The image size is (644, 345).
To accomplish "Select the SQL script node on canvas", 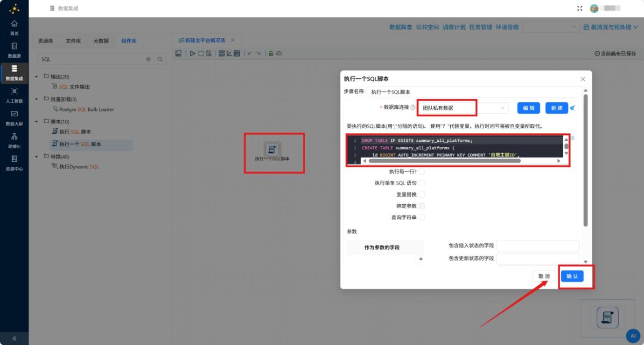I will (x=272, y=150).
